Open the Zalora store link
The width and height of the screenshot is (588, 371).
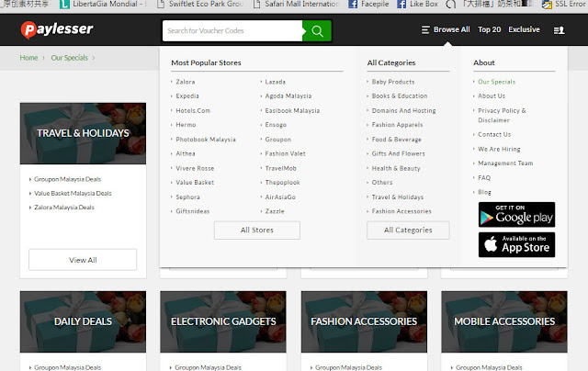186,82
